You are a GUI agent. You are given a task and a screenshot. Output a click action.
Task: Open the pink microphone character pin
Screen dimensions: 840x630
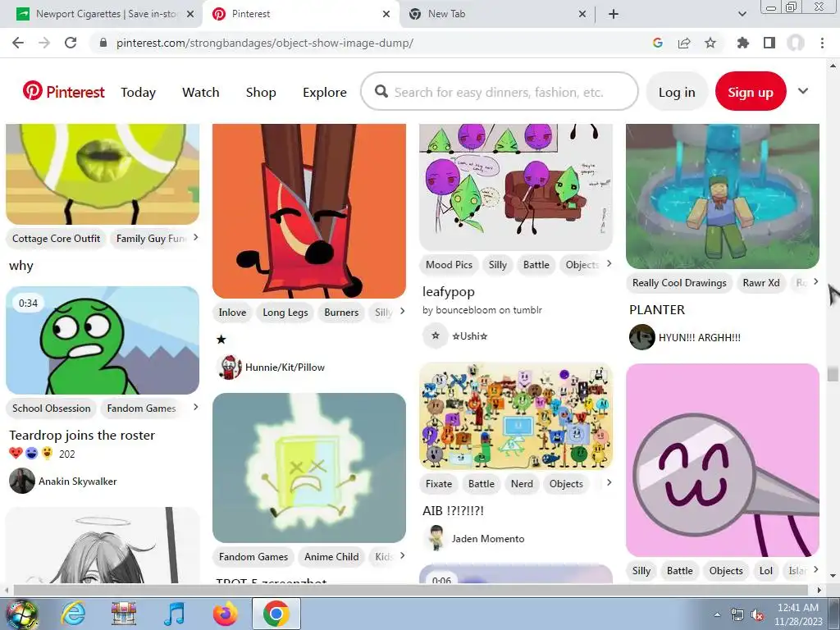[722, 460]
